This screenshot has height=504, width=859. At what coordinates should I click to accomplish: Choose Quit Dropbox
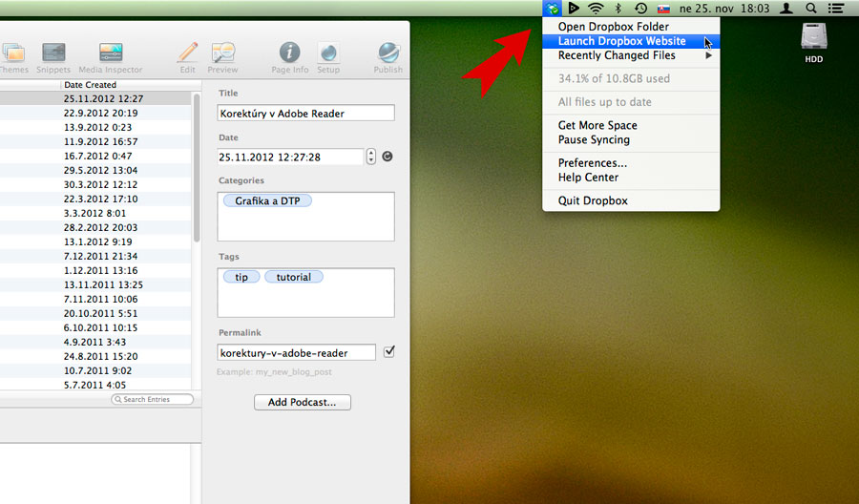[631, 200]
